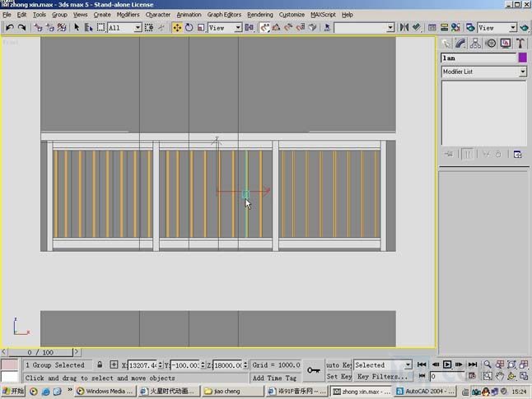Click the purple object color swatch
532x399 pixels.
[x=522, y=58]
